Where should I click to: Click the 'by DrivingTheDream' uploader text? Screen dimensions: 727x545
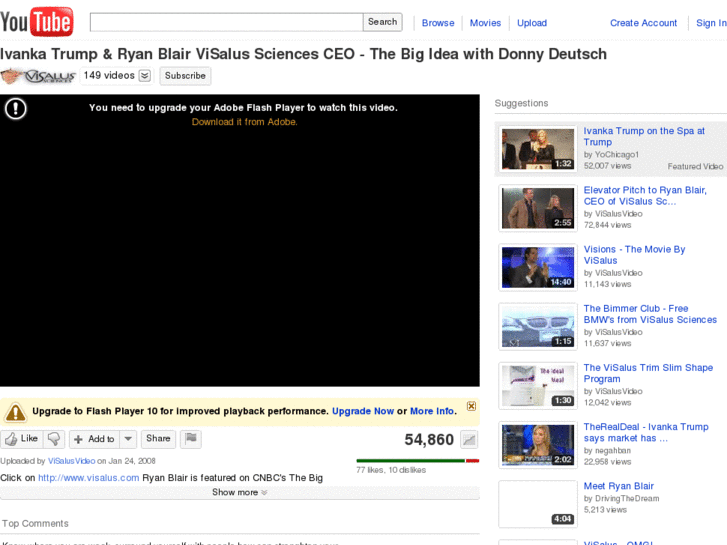pyautogui.click(x=621, y=499)
